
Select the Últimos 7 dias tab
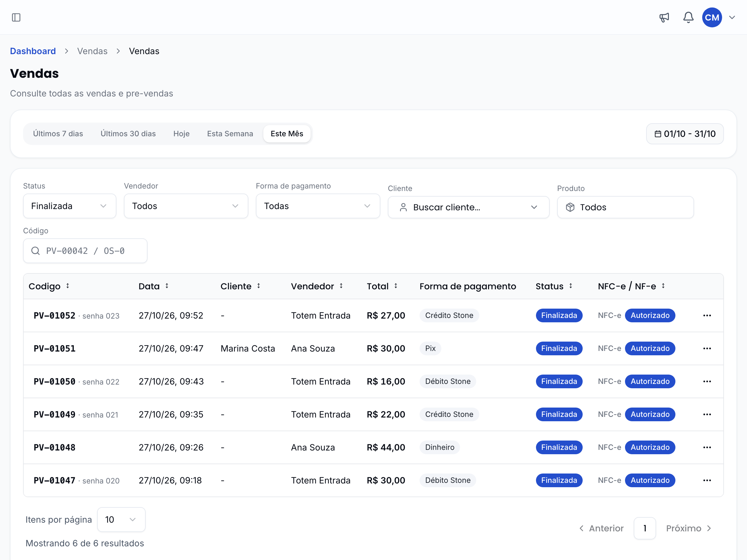[x=58, y=134]
